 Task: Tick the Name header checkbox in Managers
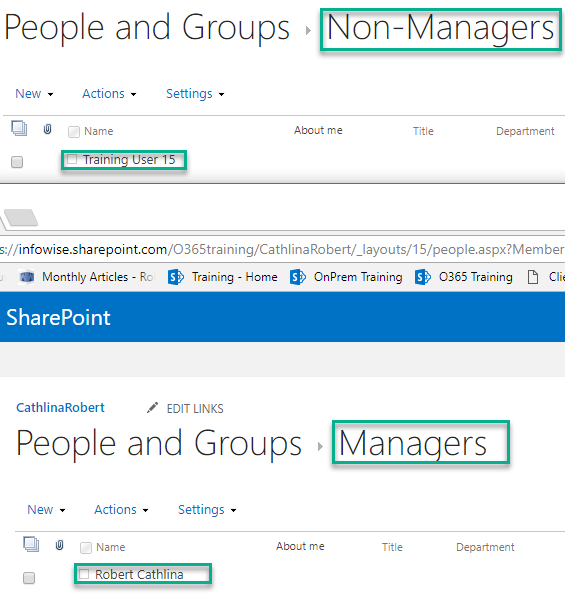[x=86, y=548]
